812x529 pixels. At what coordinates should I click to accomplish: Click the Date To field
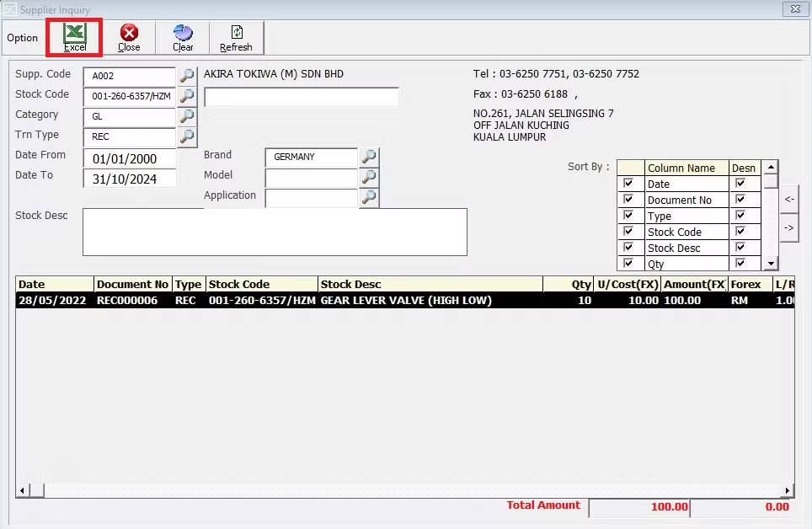click(130, 179)
